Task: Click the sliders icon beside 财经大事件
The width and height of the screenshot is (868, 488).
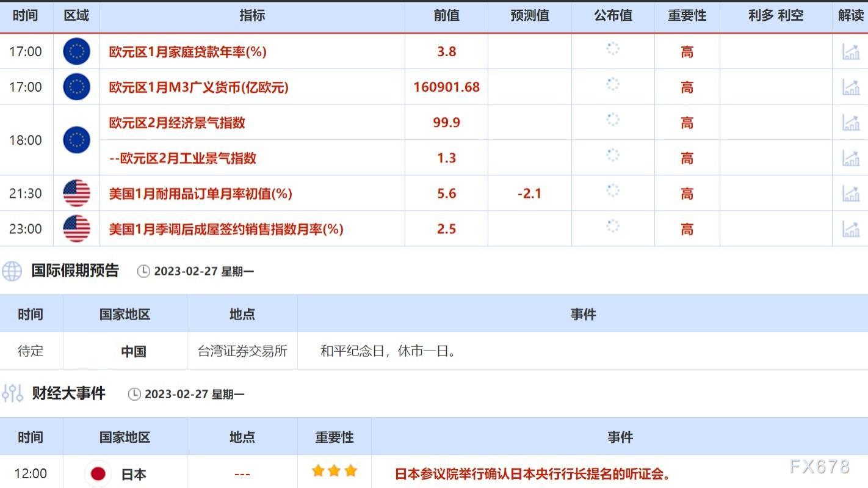Action: [12, 393]
